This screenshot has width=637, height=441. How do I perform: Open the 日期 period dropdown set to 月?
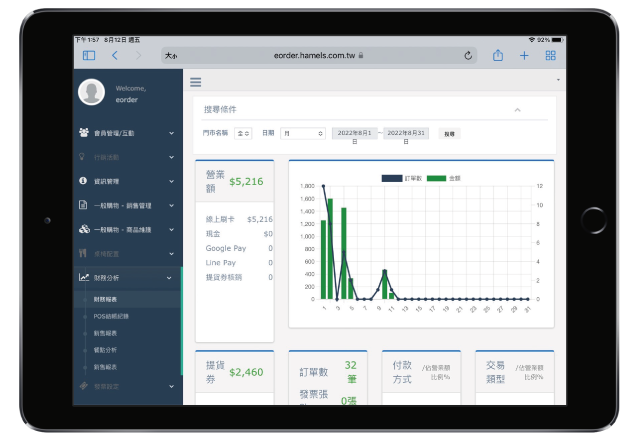coord(303,133)
